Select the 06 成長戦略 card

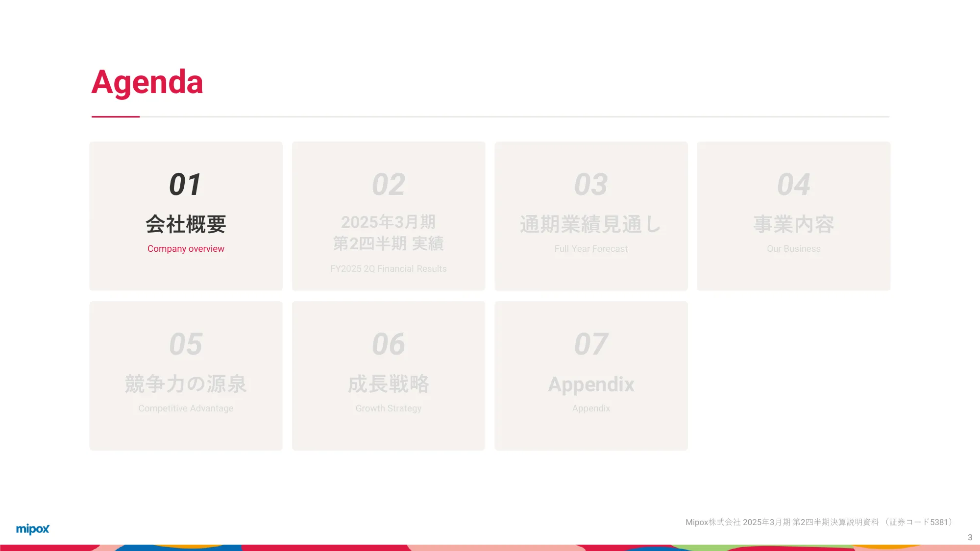pyautogui.click(x=389, y=376)
